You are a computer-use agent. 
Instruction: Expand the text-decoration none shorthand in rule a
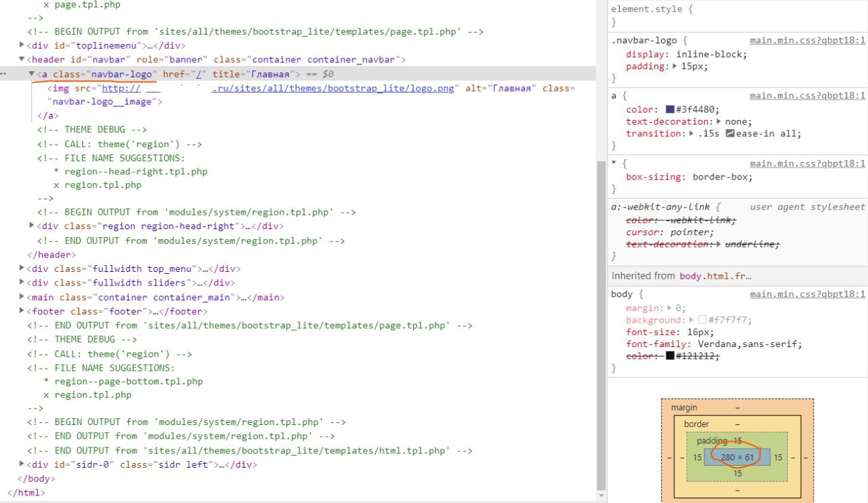[x=720, y=121]
